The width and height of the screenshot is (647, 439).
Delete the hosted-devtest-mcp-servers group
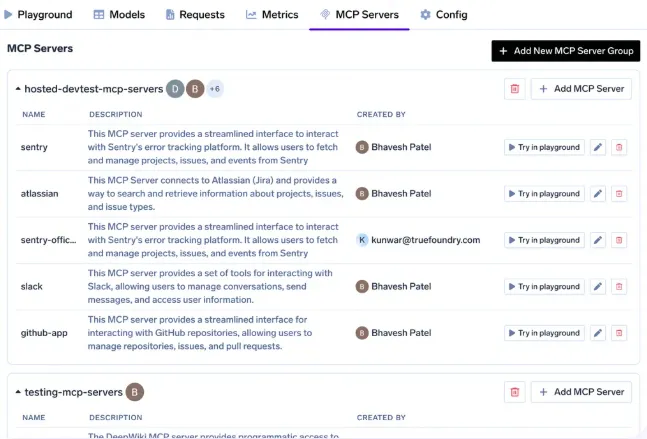pos(515,89)
